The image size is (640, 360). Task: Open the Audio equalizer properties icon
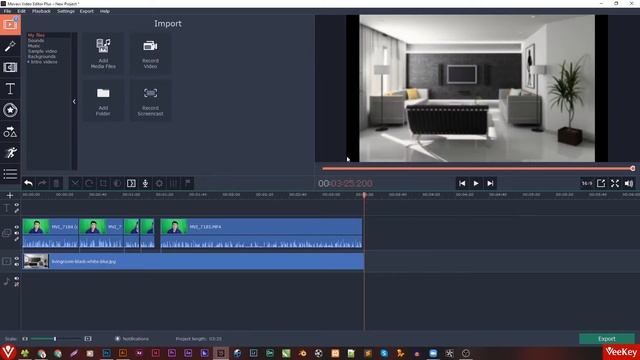(x=173, y=183)
